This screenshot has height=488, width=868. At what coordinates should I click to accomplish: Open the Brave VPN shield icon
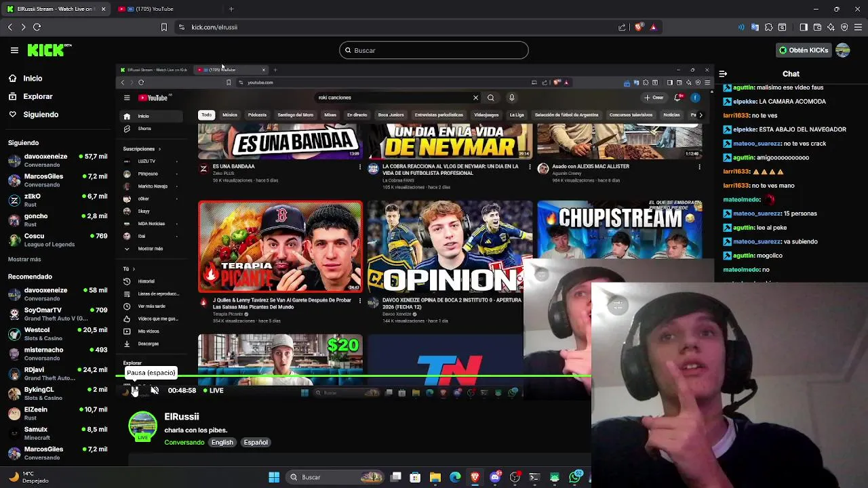coord(844,27)
